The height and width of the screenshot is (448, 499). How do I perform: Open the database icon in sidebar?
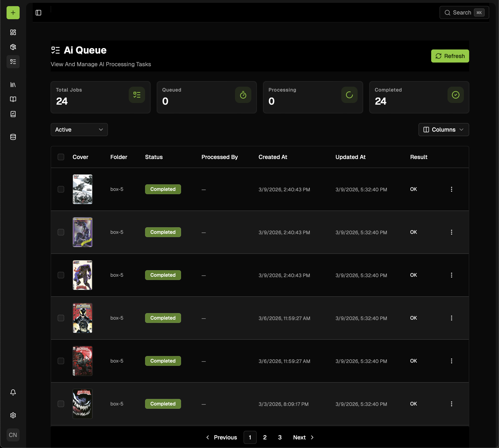[13, 137]
